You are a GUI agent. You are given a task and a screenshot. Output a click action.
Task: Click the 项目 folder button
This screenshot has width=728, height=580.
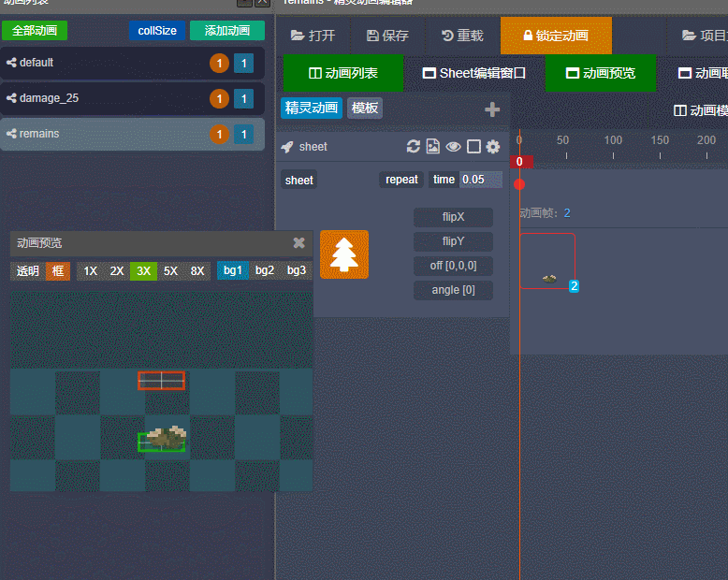click(705, 36)
